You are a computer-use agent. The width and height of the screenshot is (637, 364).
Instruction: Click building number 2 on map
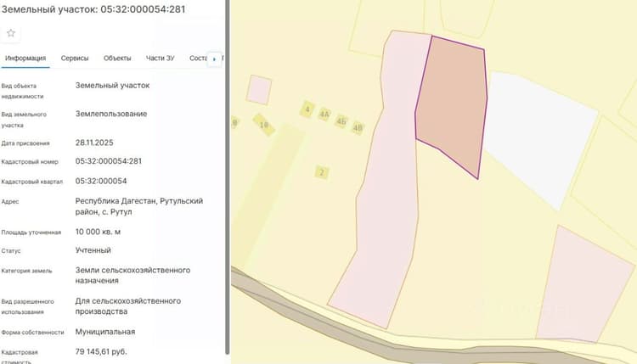[x=322, y=172]
